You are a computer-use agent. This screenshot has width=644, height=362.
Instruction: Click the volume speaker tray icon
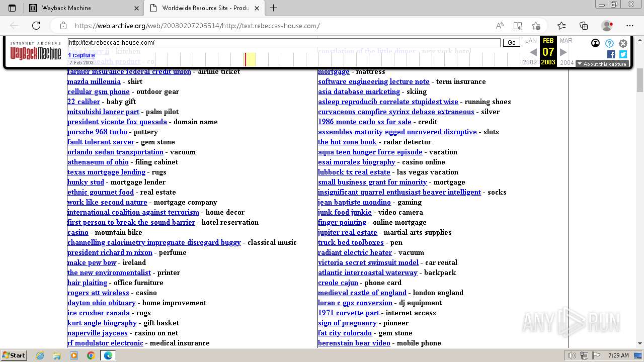pos(572,355)
